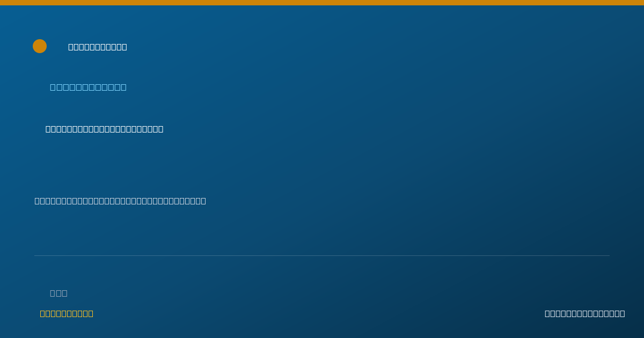Click the light-blue subtitle text line
This screenshot has width=644, height=338.
pyautogui.click(x=88, y=87)
